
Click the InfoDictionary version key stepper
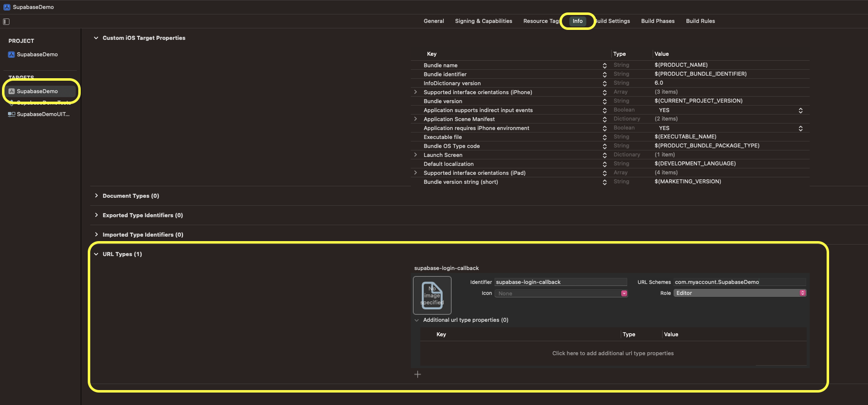[604, 84]
